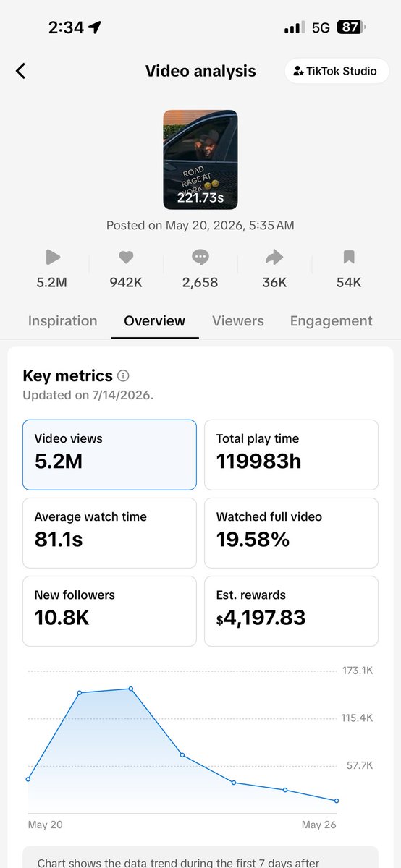
Task: Select the Watched full video card
Action: point(292,533)
